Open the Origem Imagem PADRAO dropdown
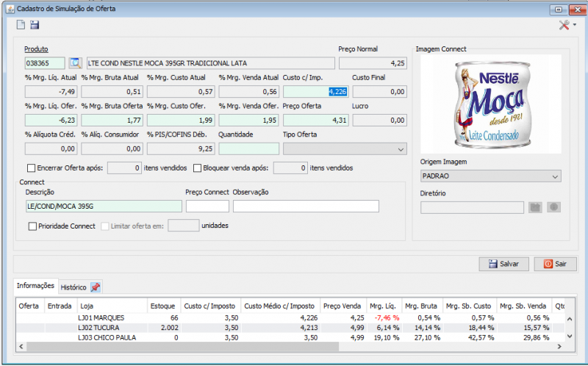Image resolution: width=588 pixels, height=366 pixels. pyautogui.click(x=490, y=176)
